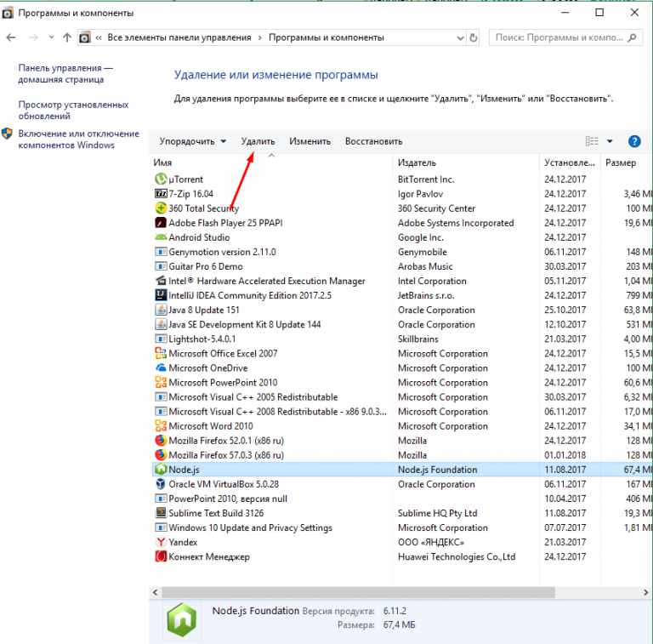Open the recent locations dropdown arrow
Screen dimensions: 653x644
pyautogui.click(x=51, y=37)
